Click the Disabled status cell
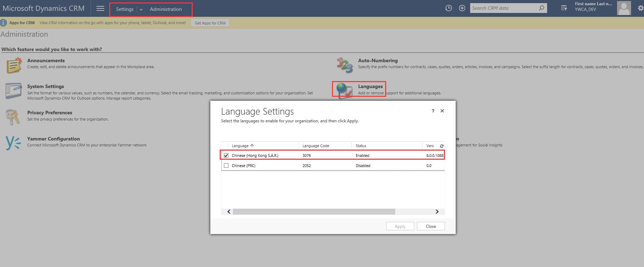Screen dimensions: 644x267 click(363, 166)
